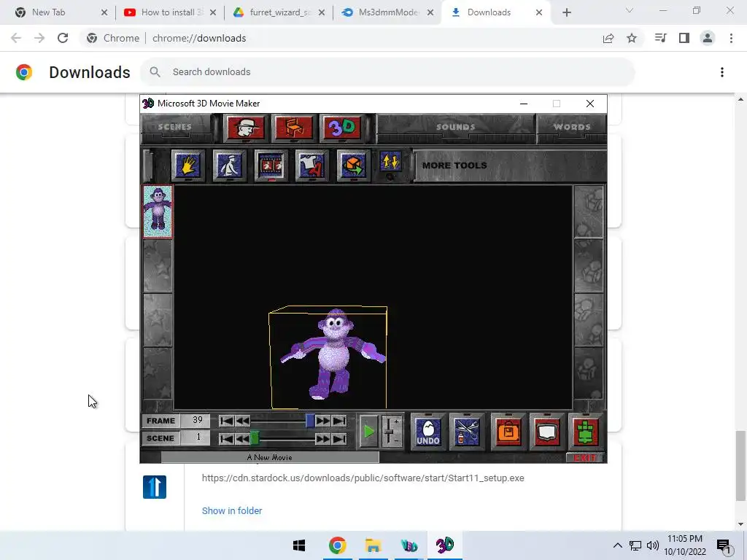Go back one scene

click(x=242, y=438)
